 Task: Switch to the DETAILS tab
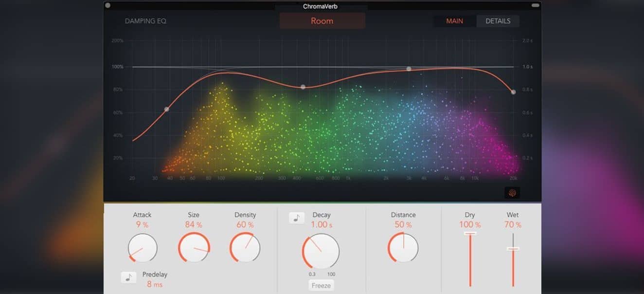498,21
